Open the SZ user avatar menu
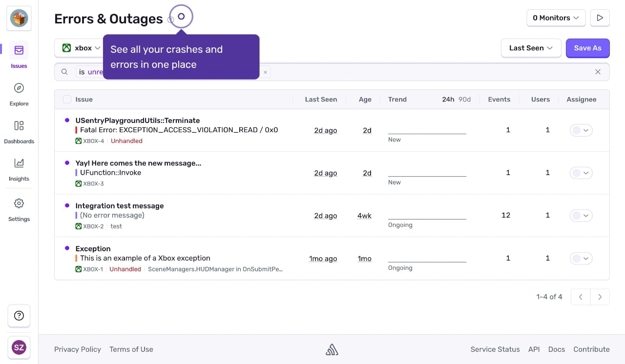The height and width of the screenshot is (364, 625). tap(19, 348)
